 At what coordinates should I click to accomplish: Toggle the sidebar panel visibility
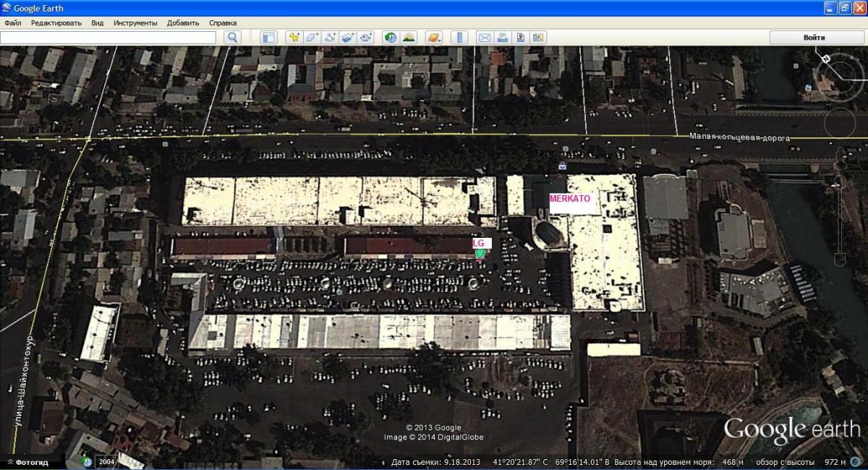tap(268, 37)
